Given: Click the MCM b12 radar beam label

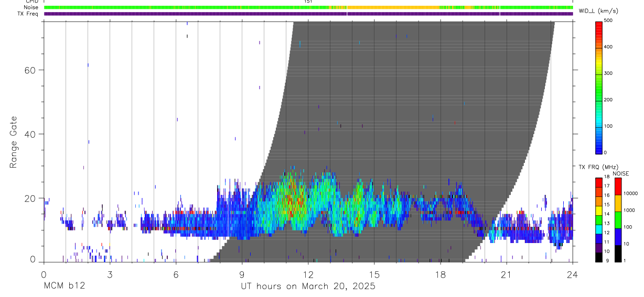Looking at the screenshot, I should coord(63,286).
